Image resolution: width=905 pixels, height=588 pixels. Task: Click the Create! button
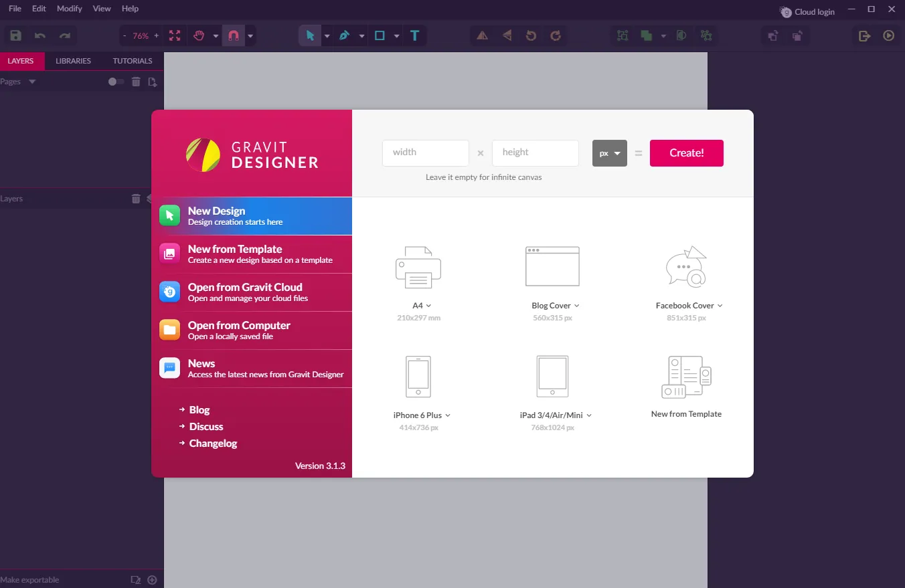(x=687, y=153)
